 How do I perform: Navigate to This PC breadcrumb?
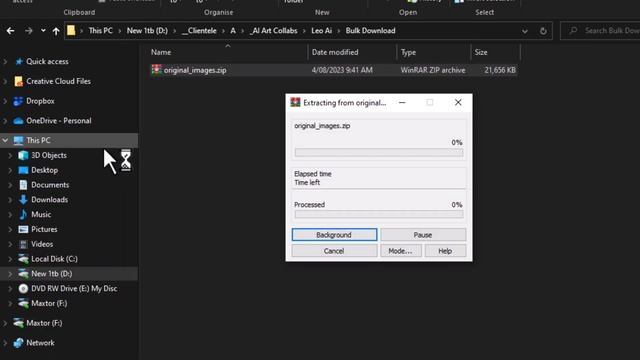(x=100, y=31)
